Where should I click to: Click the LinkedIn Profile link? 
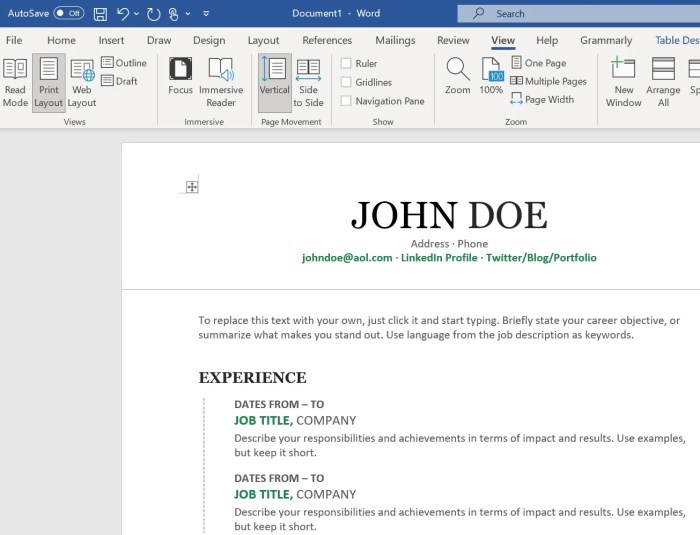[439, 258]
